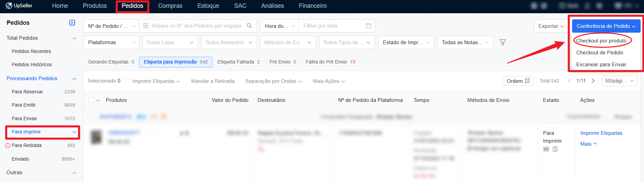Viewport: 644px width, 182px height.
Task: Open the Métodos de Envio filter dropdown
Action: pos(288,42)
